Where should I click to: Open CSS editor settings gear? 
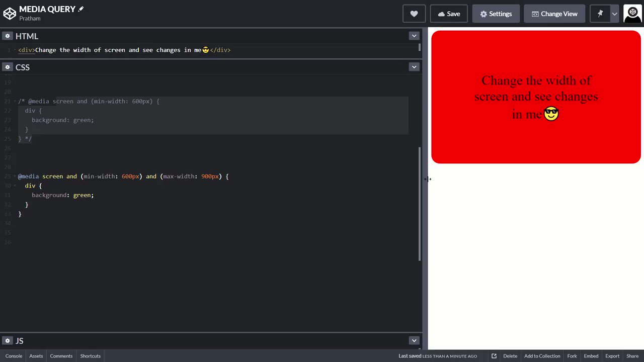point(8,67)
